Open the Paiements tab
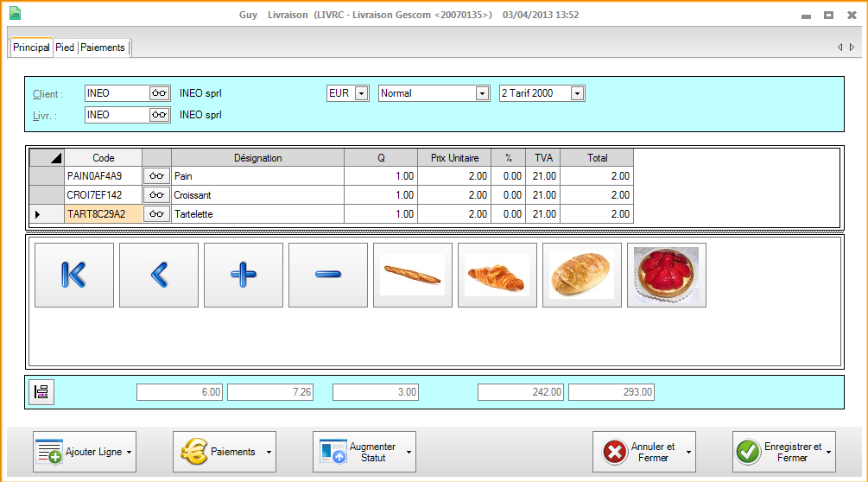Image resolution: width=868 pixels, height=482 pixels. coord(103,48)
